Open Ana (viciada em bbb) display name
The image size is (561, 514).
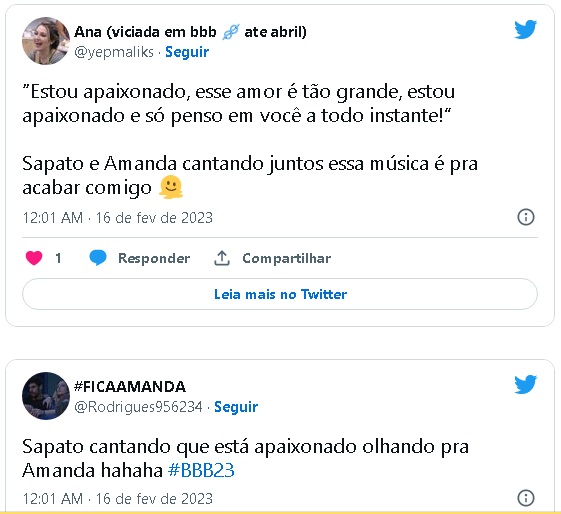(x=190, y=32)
